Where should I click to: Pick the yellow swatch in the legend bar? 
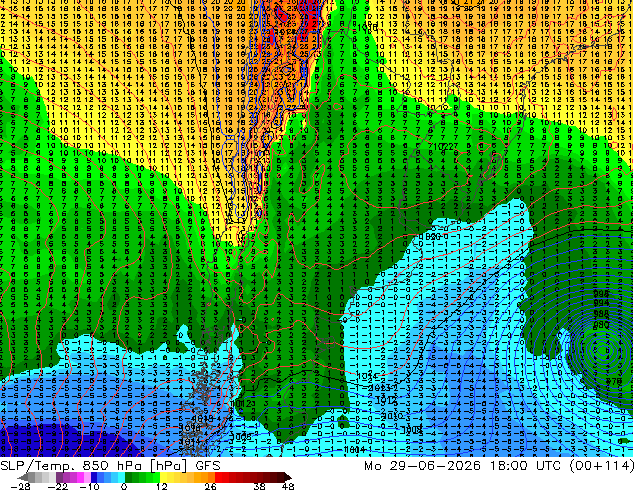coord(163,477)
